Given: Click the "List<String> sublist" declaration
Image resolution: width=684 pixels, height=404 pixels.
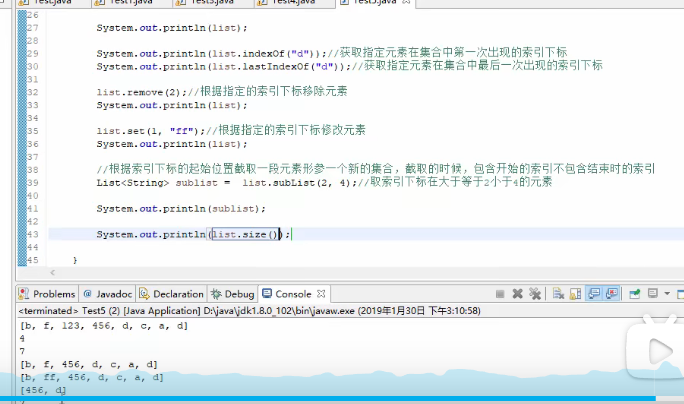Looking at the screenshot, I should click(157, 183).
